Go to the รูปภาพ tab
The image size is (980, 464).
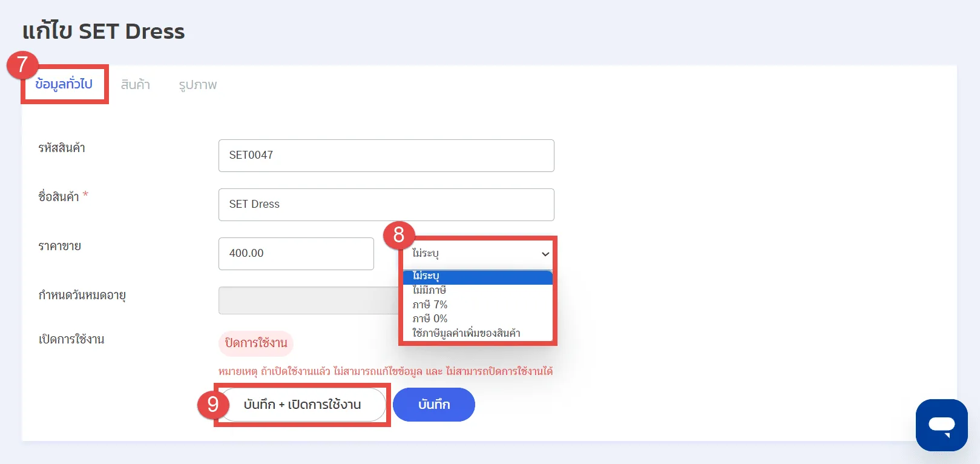point(197,85)
